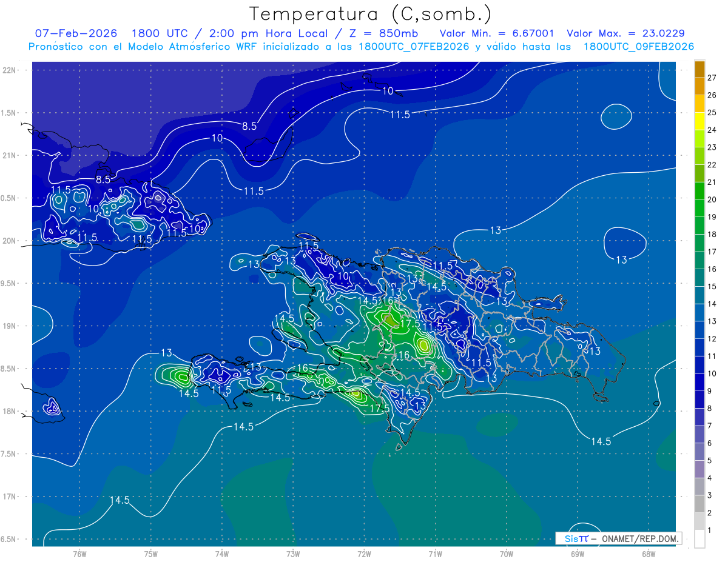Pick the bright yellow swatch beside legend value 24
This screenshot has height=562, width=728.
point(699,121)
